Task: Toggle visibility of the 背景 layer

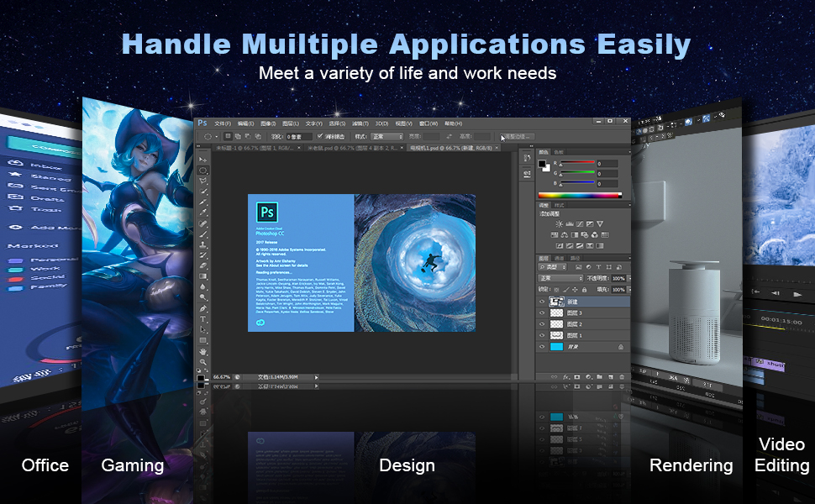Action: 542,346
